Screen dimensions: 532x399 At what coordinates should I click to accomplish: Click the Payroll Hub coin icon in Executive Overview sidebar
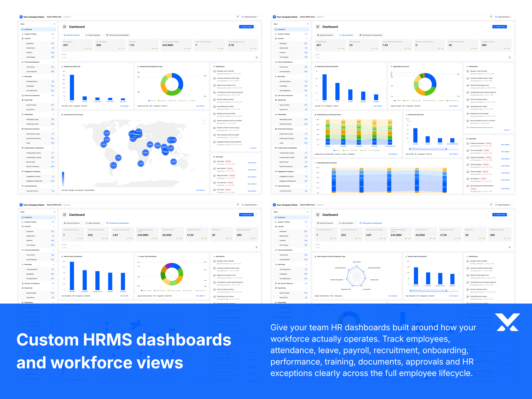(x=23, y=100)
